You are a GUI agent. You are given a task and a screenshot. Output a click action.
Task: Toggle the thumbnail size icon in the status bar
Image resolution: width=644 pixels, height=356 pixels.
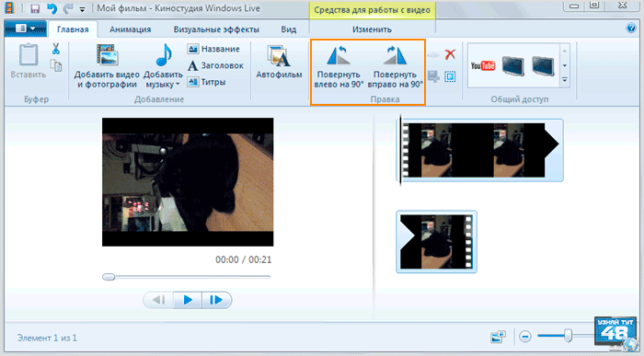pyautogui.click(x=498, y=337)
